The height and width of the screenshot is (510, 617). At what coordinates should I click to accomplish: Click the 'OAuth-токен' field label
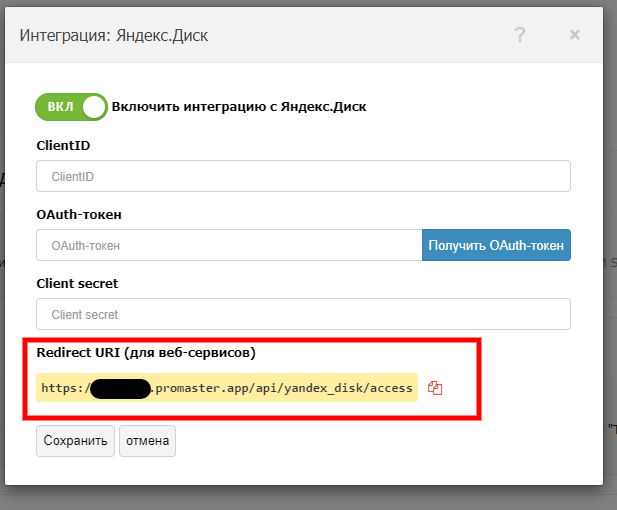[78, 215]
